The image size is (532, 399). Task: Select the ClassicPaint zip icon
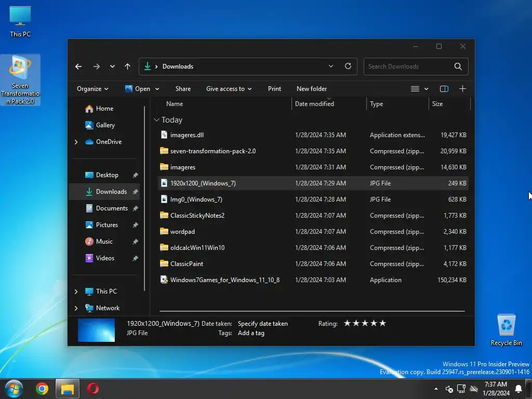pyautogui.click(x=164, y=263)
